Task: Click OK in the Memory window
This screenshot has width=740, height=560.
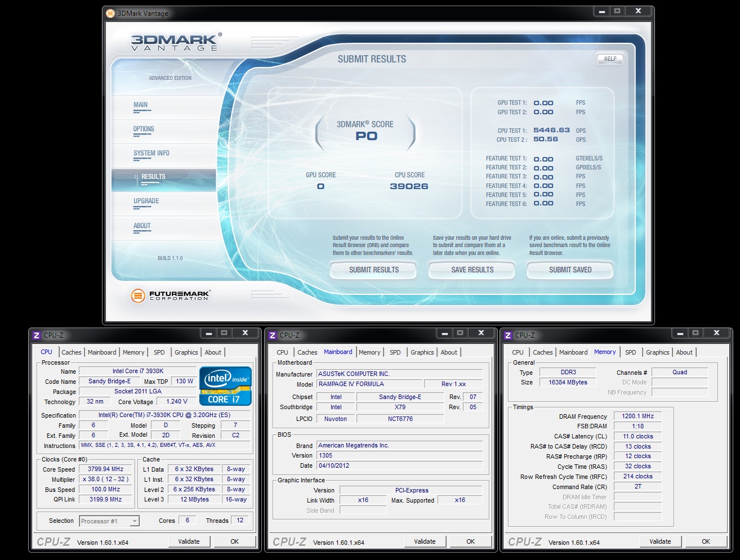Action: click(706, 541)
